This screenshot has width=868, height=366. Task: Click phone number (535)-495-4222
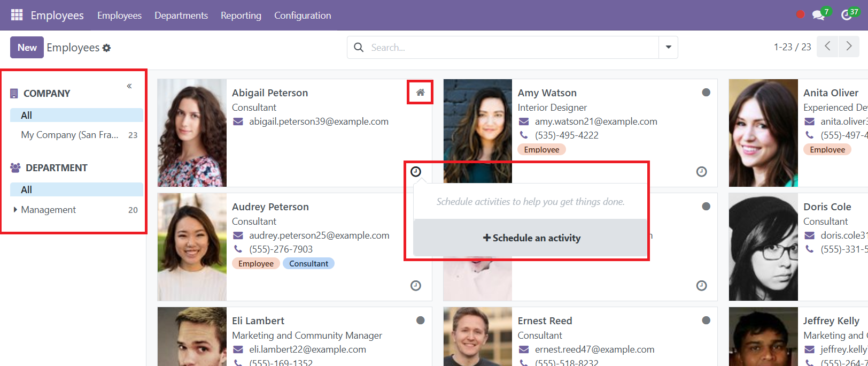point(567,135)
